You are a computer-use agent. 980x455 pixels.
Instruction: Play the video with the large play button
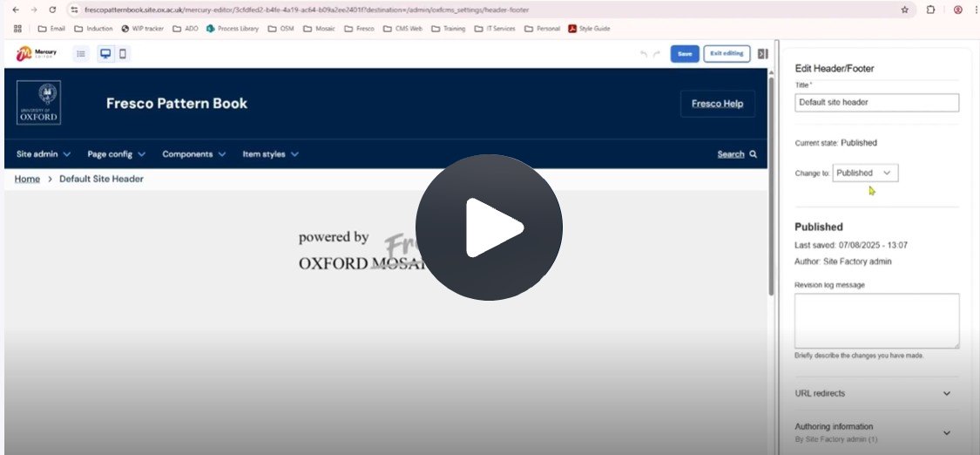click(489, 227)
